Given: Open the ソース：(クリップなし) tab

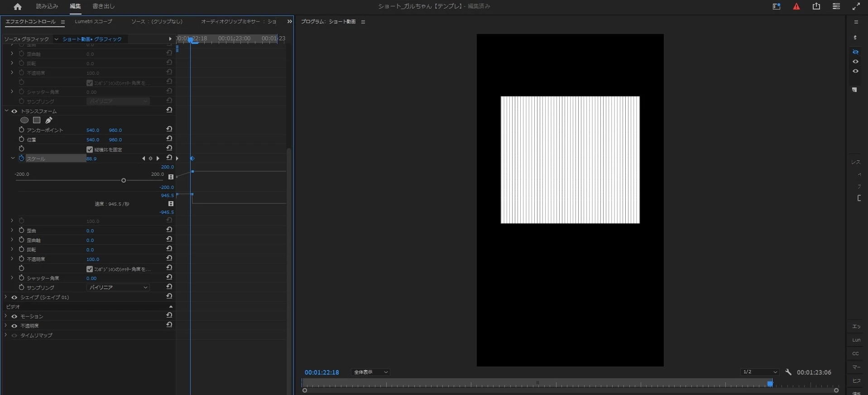Looking at the screenshot, I should pyautogui.click(x=157, y=21).
